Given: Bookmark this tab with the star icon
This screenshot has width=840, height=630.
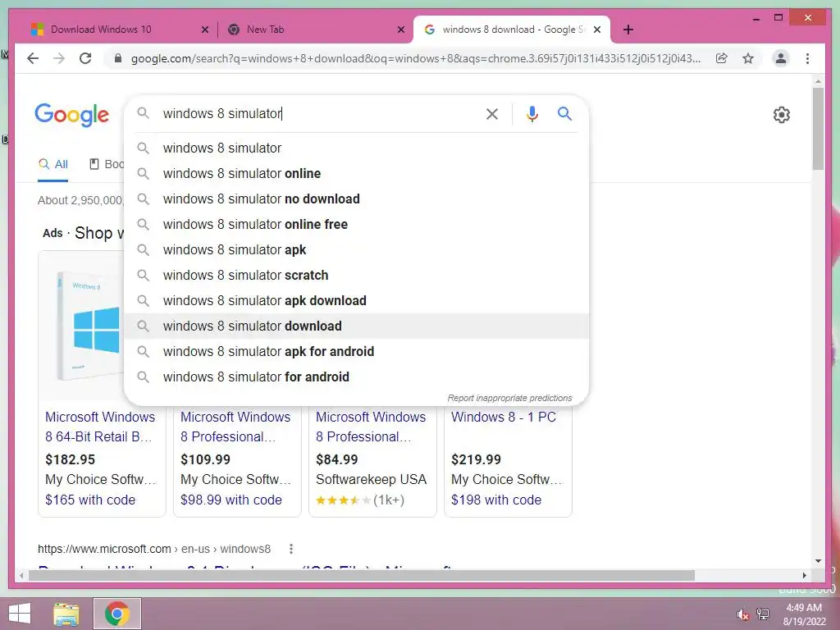Looking at the screenshot, I should pyautogui.click(x=748, y=58).
